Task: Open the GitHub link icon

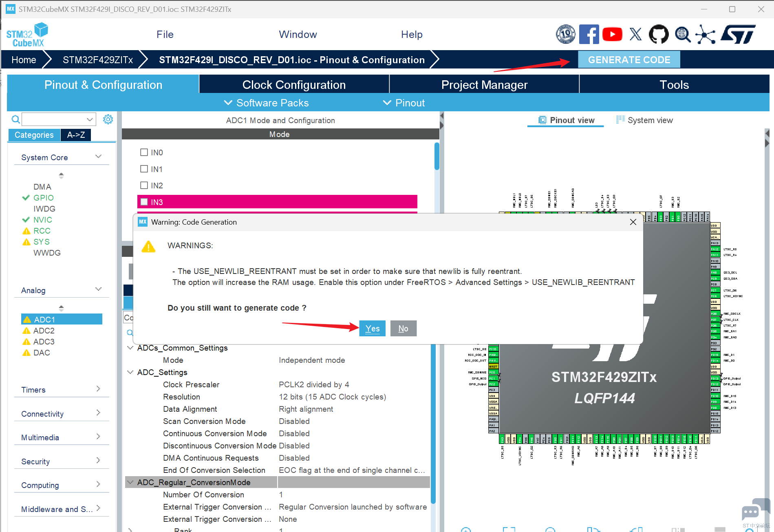Action: click(x=658, y=35)
